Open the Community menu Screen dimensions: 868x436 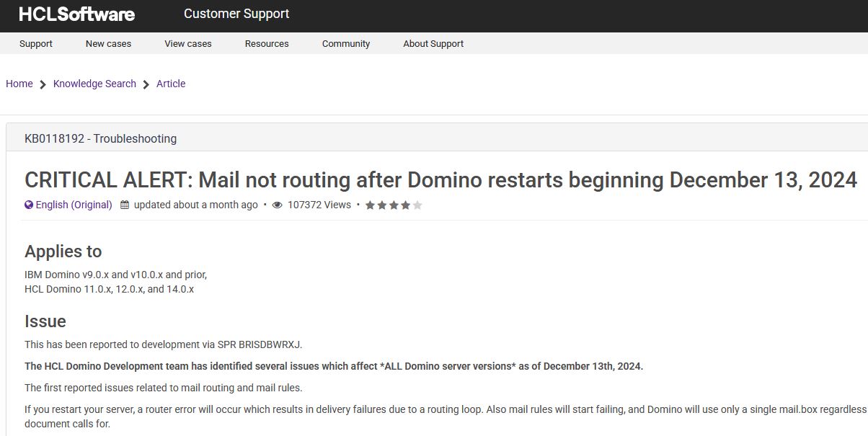coord(346,43)
